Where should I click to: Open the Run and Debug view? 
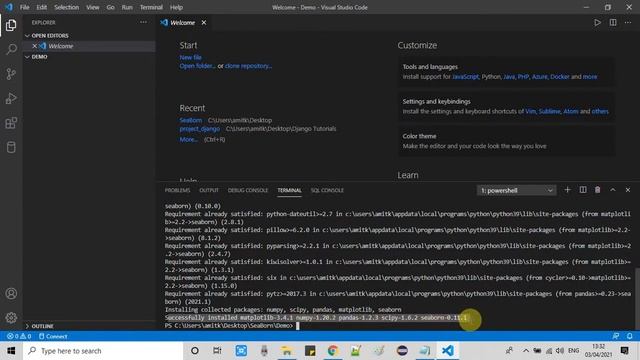[11, 98]
